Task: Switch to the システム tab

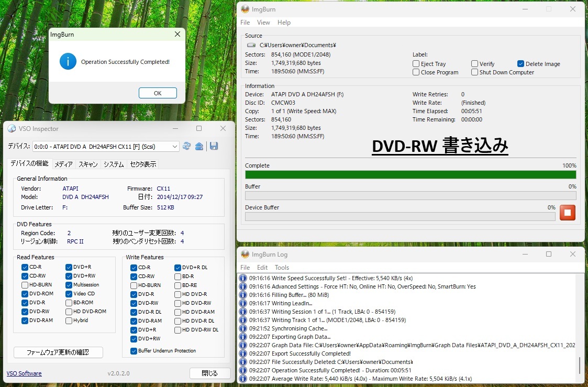Action: tap(114, 164)
